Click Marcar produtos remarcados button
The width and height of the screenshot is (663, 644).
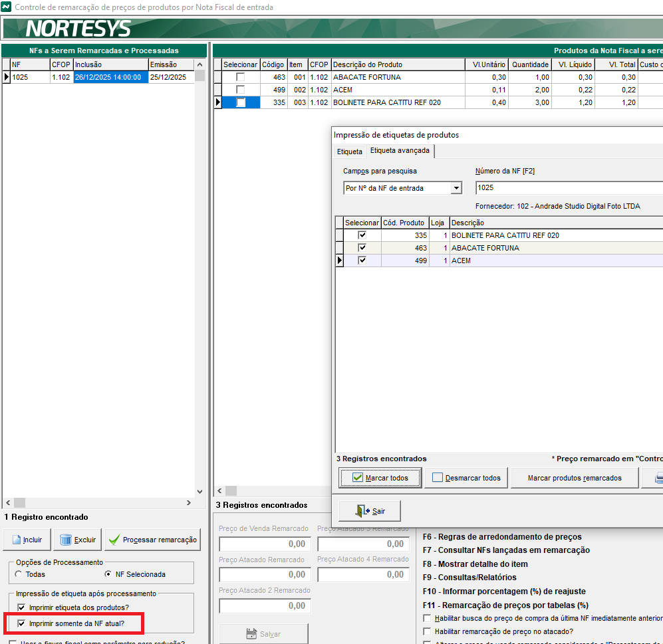[574, 478]
